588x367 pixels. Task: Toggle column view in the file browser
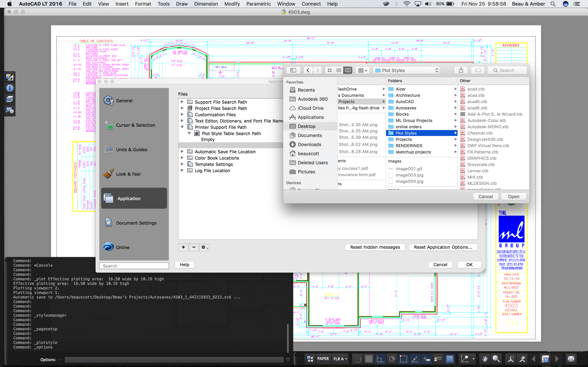pos(348,70)
